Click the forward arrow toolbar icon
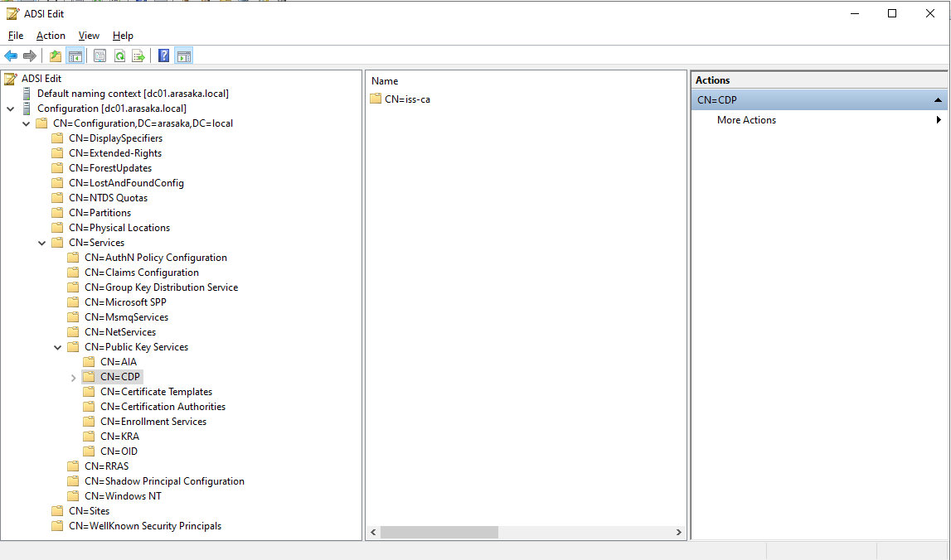This screenshot has height=560, width=951. click(30, 56)
